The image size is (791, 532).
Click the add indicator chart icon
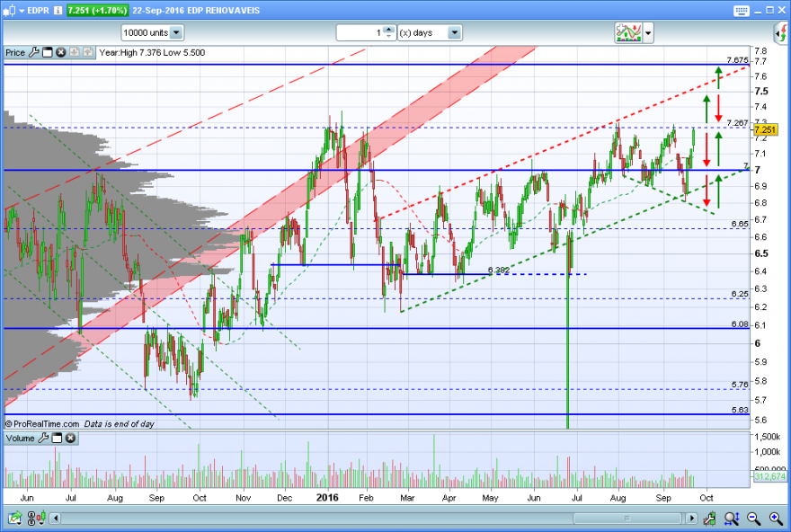pyautogui.click(x=628, y=33)
